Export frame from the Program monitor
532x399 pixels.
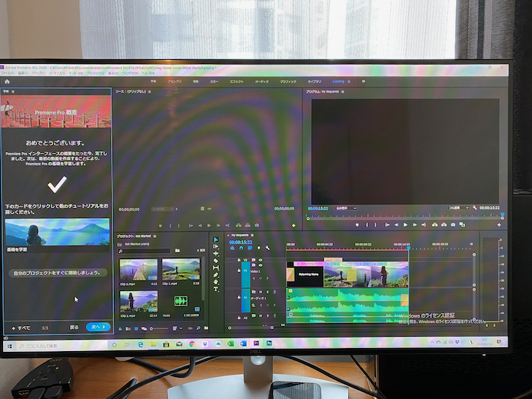point(453,225)
